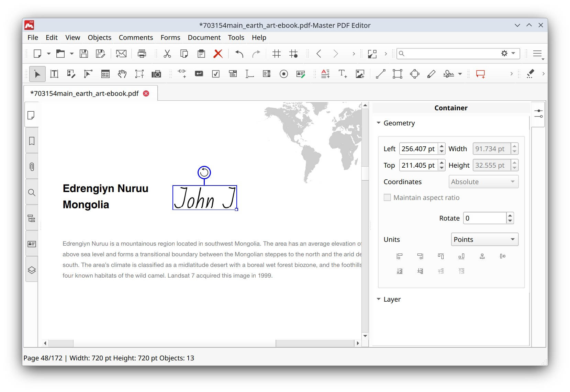Select the Edit Text tool
The image size is (570, 392).
click(x=54, y=74)
